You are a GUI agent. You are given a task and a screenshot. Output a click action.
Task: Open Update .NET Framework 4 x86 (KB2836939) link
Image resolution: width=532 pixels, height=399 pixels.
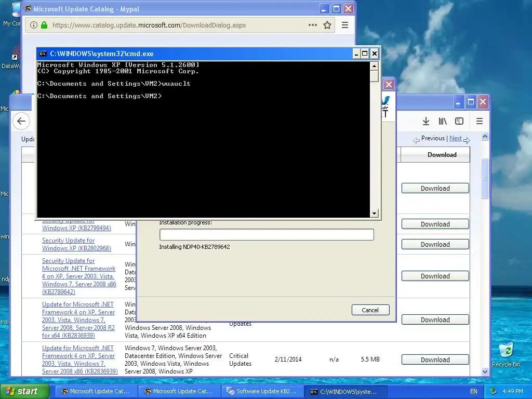click(79, 360)
